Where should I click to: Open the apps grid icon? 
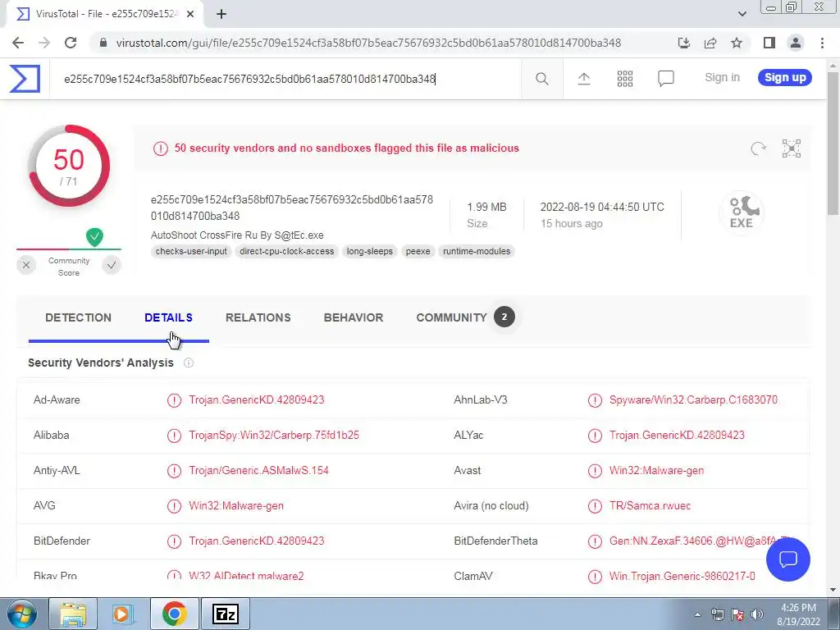[624, 79]
